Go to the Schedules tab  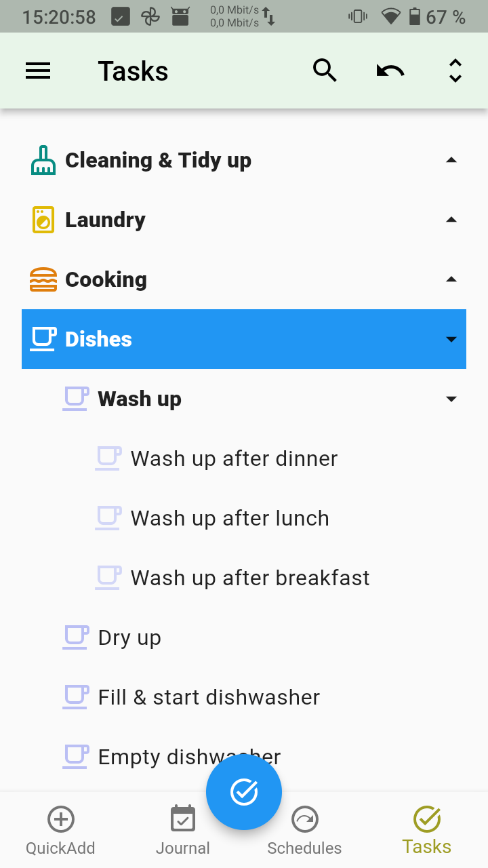point(304,831)
